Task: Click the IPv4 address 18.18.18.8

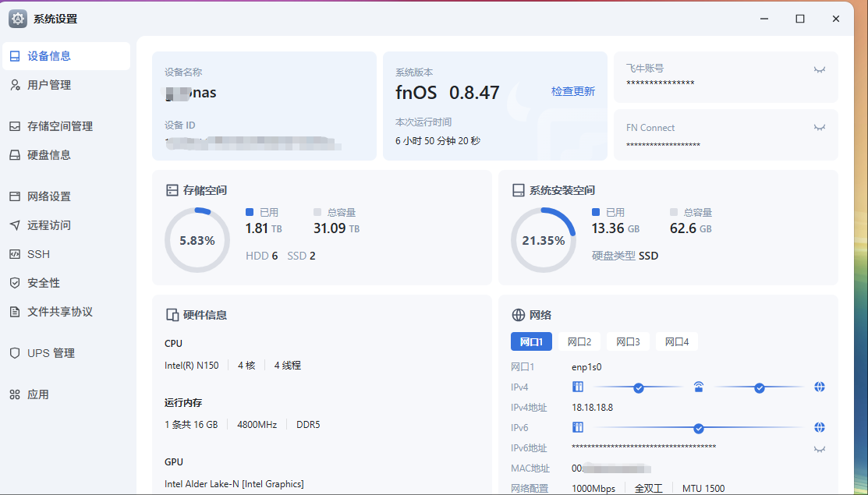Action: (593, 408)
